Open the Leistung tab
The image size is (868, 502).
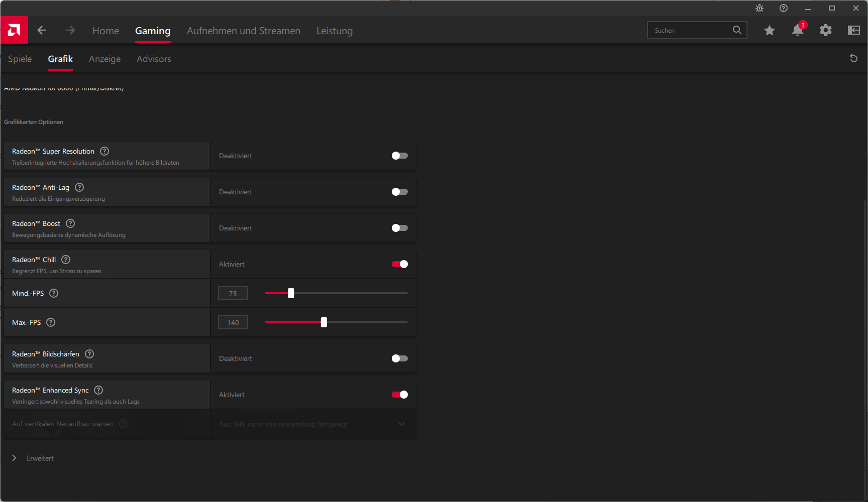point(335,31)
